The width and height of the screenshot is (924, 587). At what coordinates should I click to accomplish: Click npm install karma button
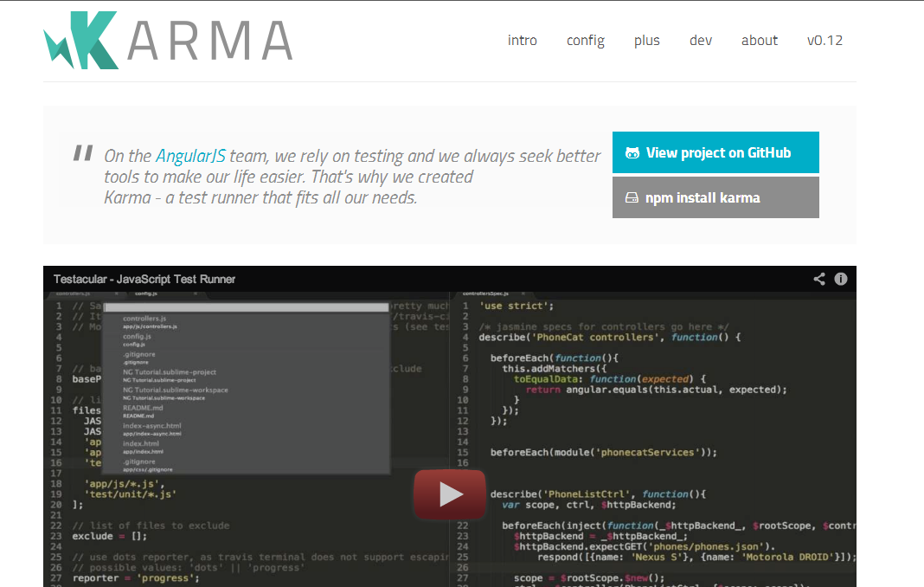[x=715, y=197]
